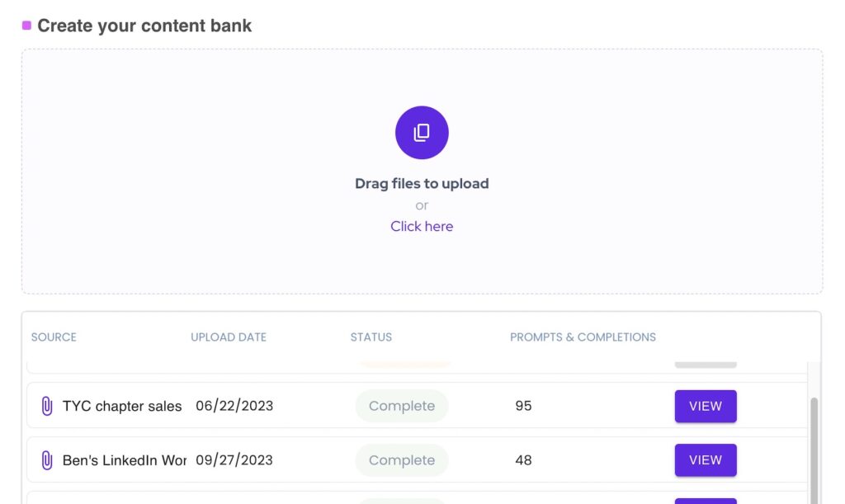Click the paperclip icon beside Ben's LinkedIn file
845x504 pixels.
point(47,460)
